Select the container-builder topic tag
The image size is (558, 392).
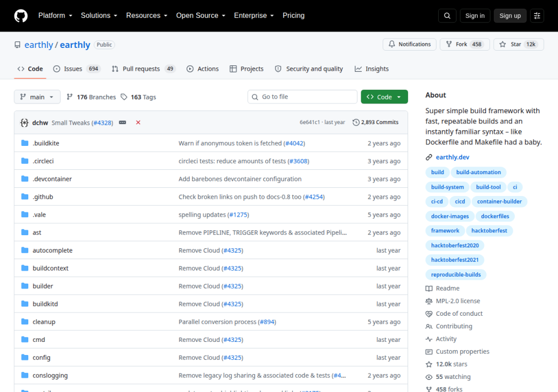point(499,201)
